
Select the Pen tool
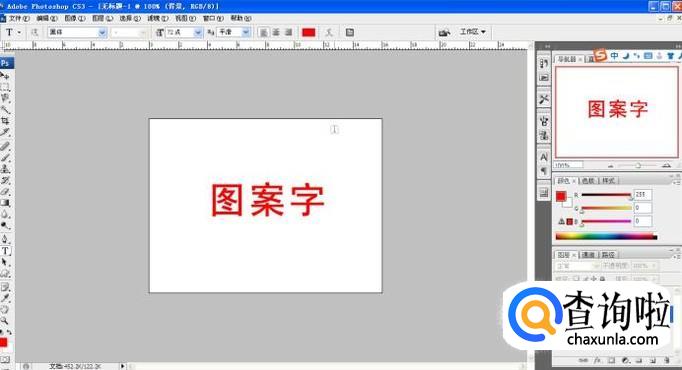click(x=5, y=239)
